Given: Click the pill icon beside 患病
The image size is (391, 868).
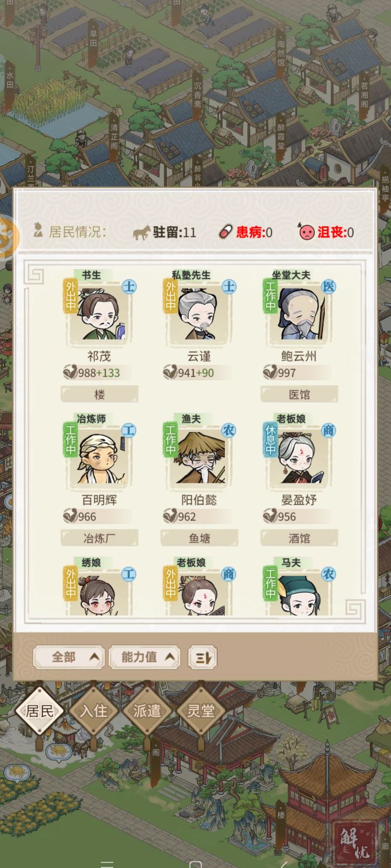Looking at the screenshot, I should 225,233.
